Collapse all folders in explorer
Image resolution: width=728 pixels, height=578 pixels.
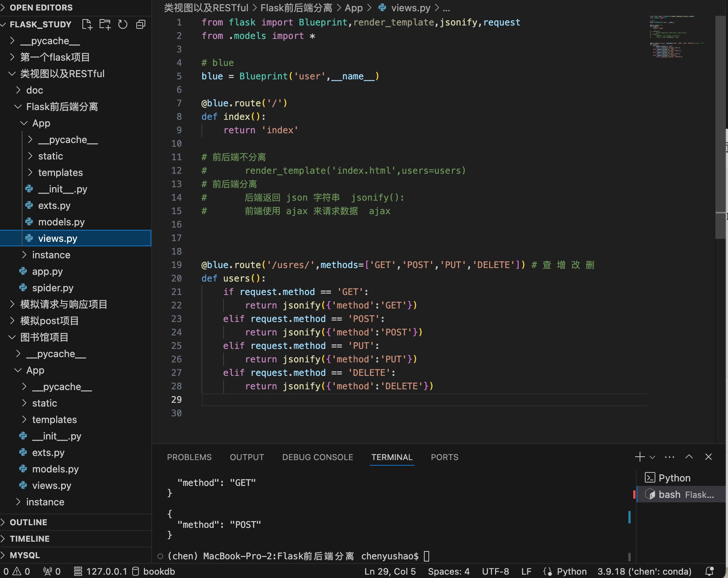[141, 24]
